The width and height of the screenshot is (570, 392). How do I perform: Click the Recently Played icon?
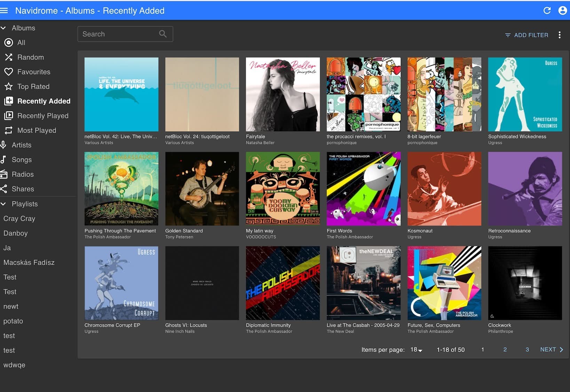[8, 116]
